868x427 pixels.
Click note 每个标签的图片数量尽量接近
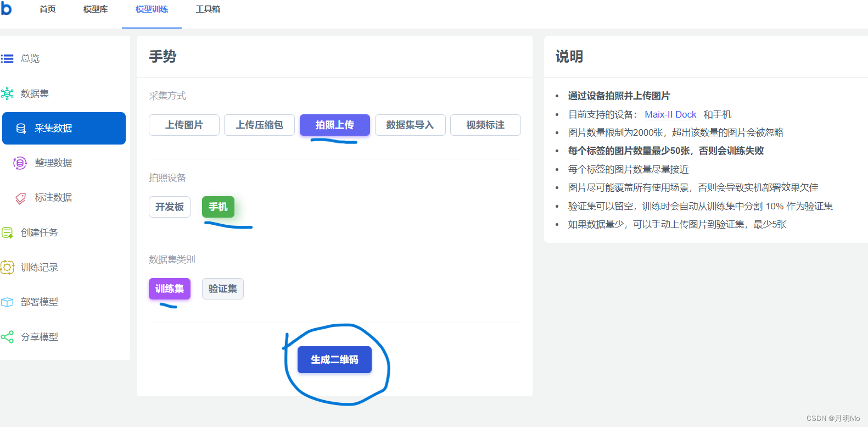(x=628, y=169)
